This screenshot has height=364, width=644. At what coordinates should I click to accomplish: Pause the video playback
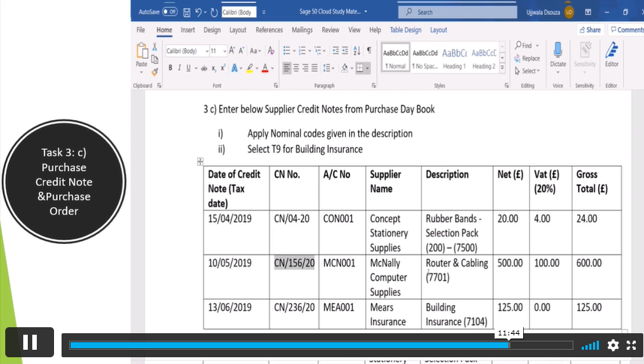point(30,341)
